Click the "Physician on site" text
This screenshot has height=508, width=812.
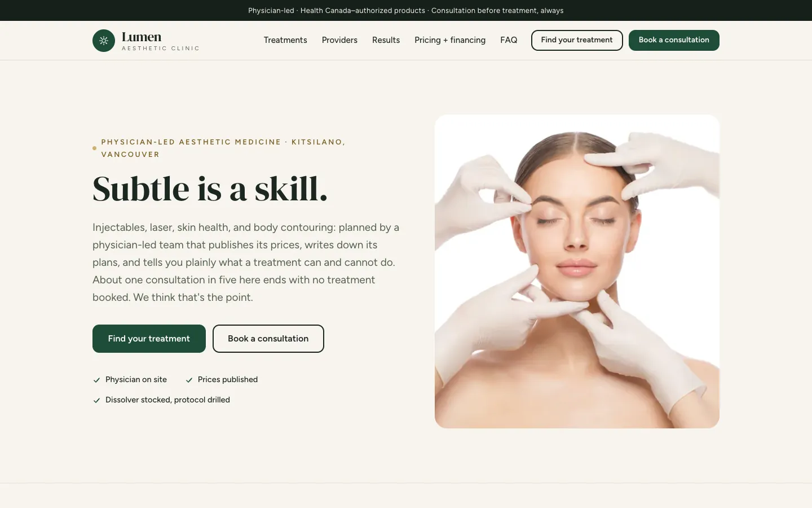point(136,380)
